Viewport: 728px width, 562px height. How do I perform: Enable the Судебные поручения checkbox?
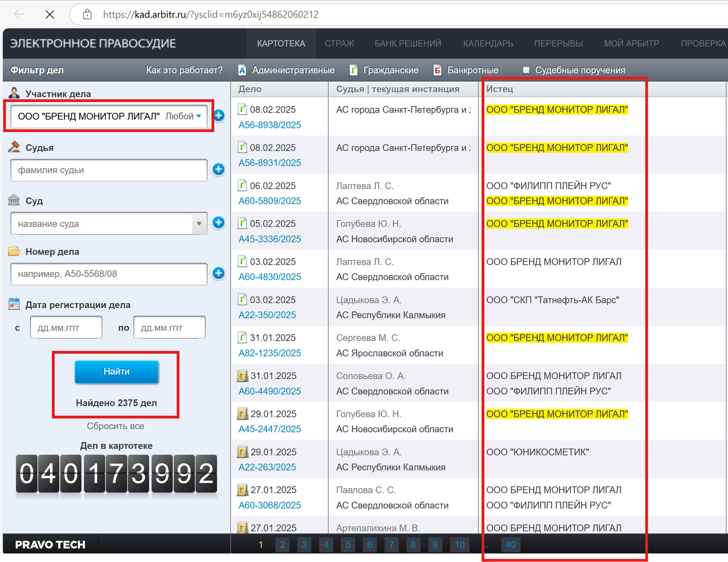point(526,70)
